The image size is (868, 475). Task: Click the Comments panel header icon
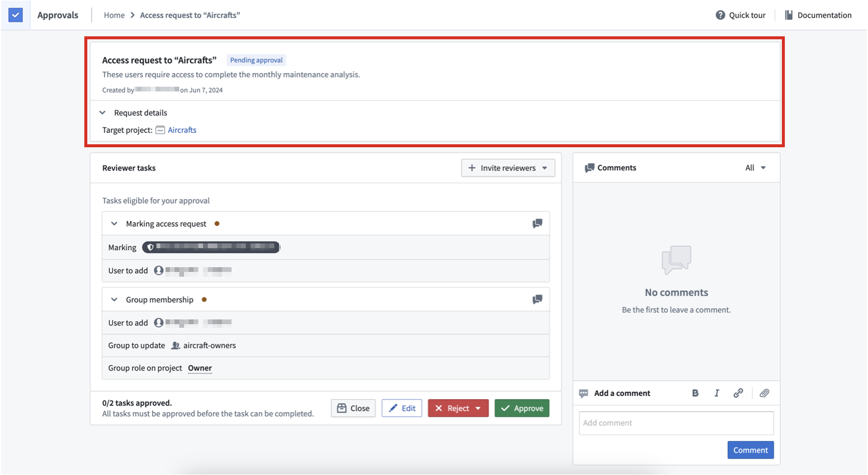point(590,168)
